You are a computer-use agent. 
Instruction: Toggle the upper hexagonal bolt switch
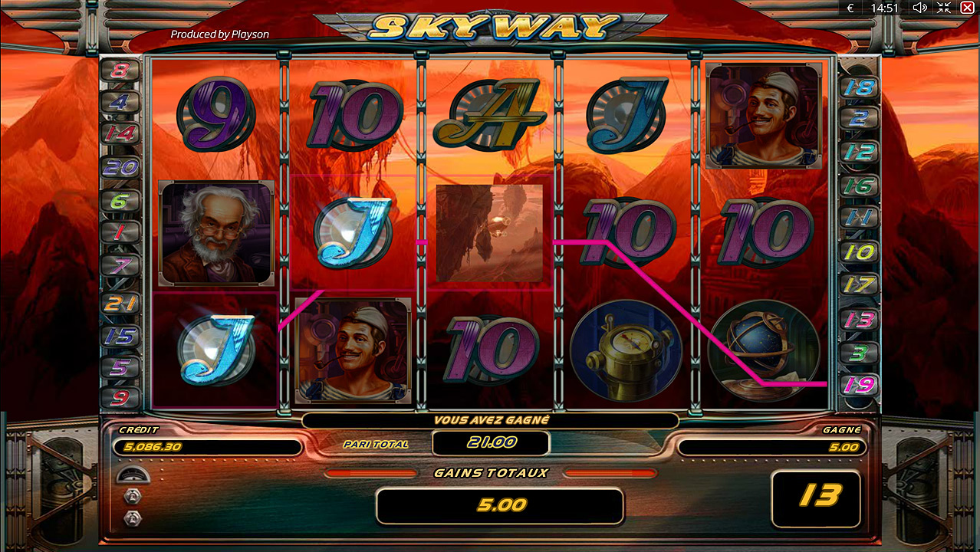(133, 495)
